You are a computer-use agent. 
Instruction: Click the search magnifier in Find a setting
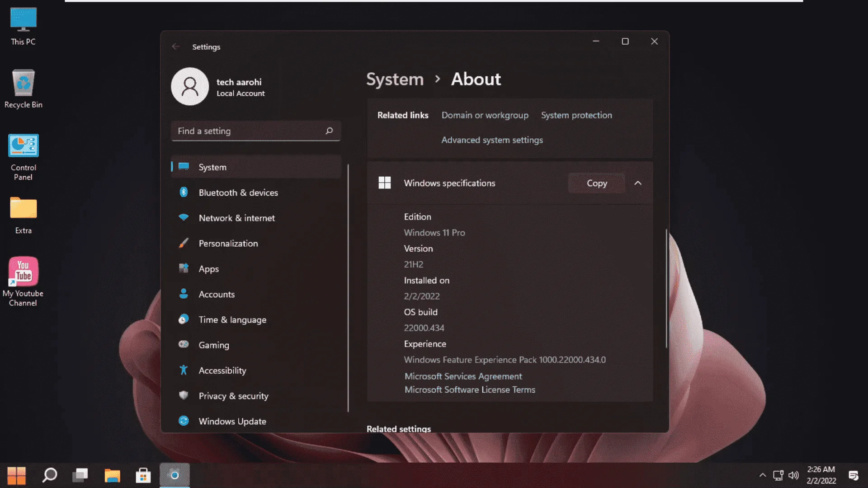pos(329,131)
